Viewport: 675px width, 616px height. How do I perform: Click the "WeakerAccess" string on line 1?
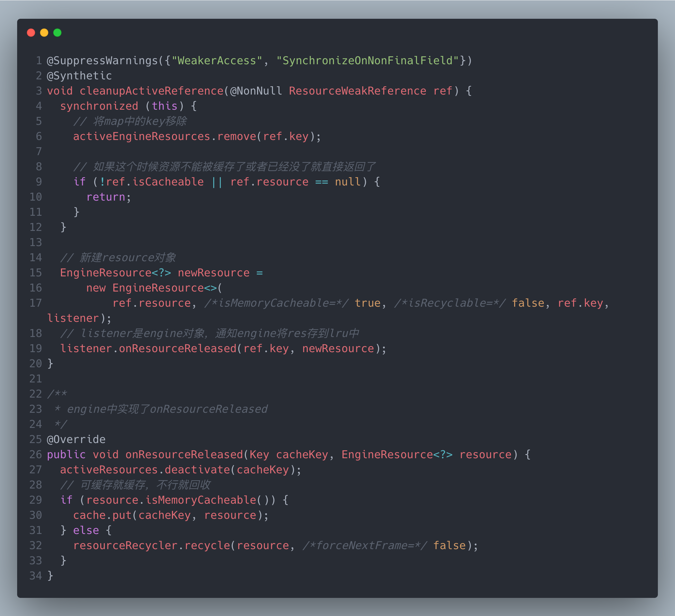pyautogui.click(x=217, y=61)
